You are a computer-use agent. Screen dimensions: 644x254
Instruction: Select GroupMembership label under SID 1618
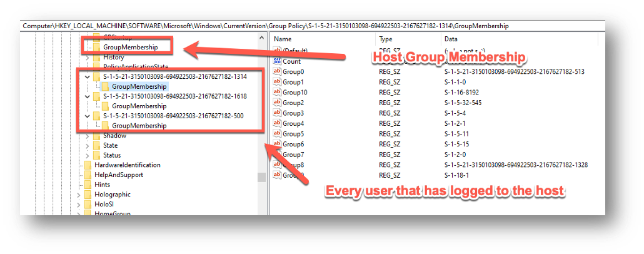point(139,106)
